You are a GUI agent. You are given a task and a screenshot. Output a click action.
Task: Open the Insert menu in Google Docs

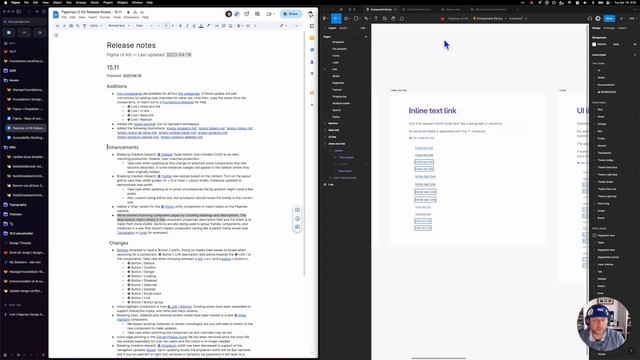tap(93, 18)
